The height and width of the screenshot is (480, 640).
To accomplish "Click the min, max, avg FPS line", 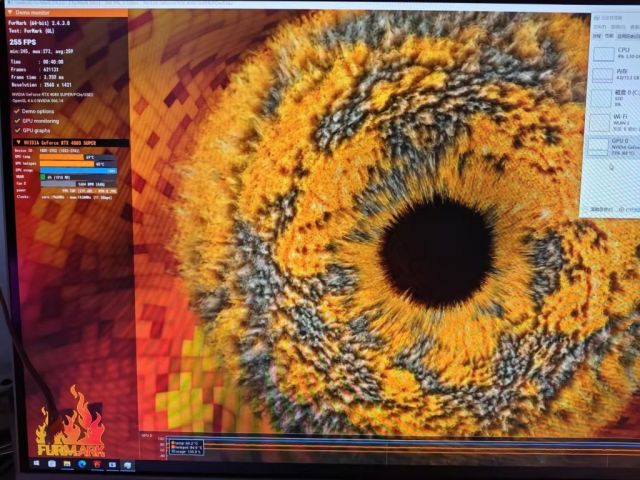I will click(x=41, y=52).
